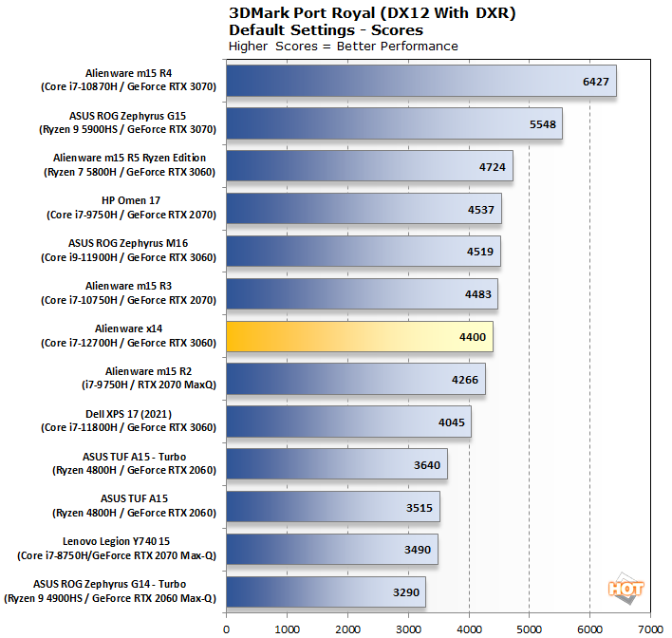Click the Alienware m15 R4 score bar

(x=421, y=81)
